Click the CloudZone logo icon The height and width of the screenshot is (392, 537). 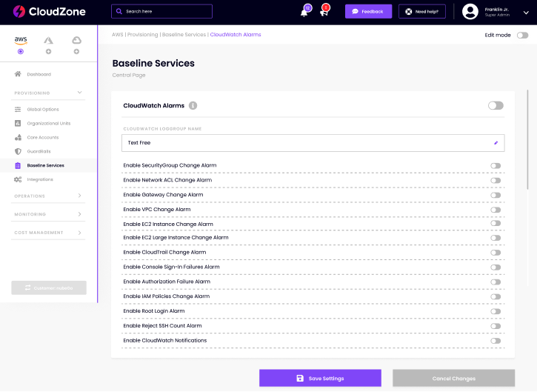pos(19,11)
